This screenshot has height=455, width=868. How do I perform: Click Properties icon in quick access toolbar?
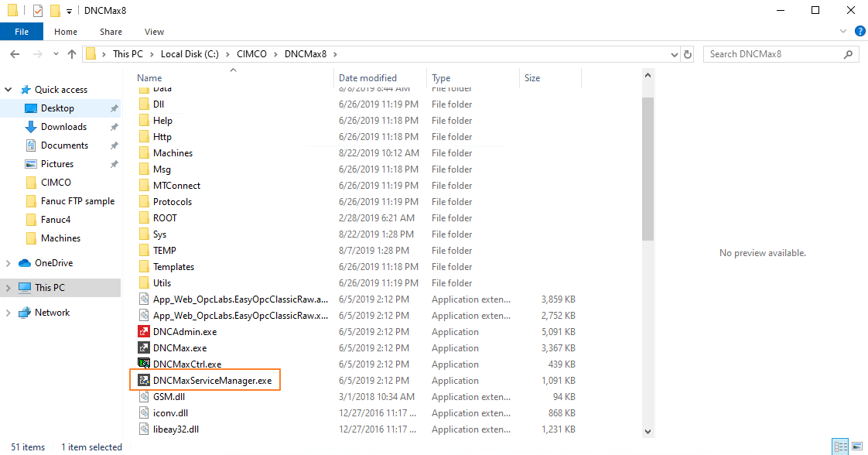pyautogui.click(x=38, y=11)
